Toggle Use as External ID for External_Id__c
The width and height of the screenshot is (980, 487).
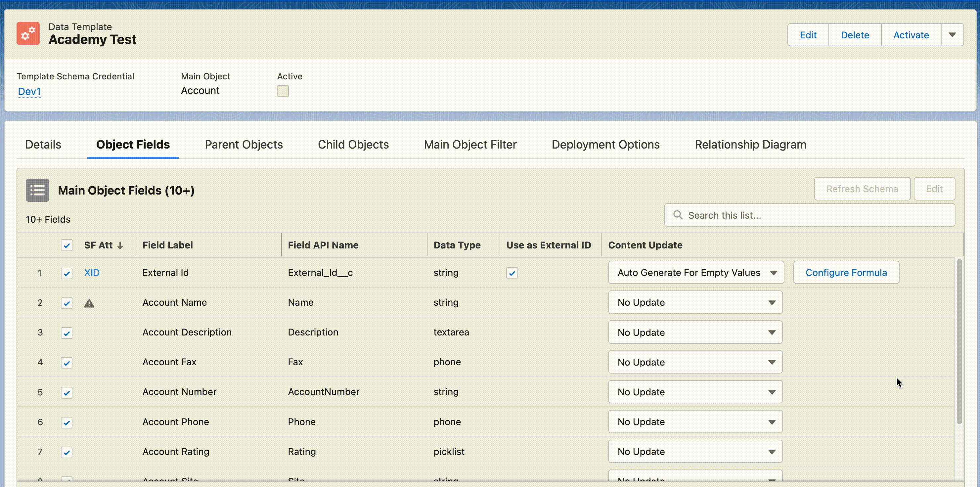[512, 273]
